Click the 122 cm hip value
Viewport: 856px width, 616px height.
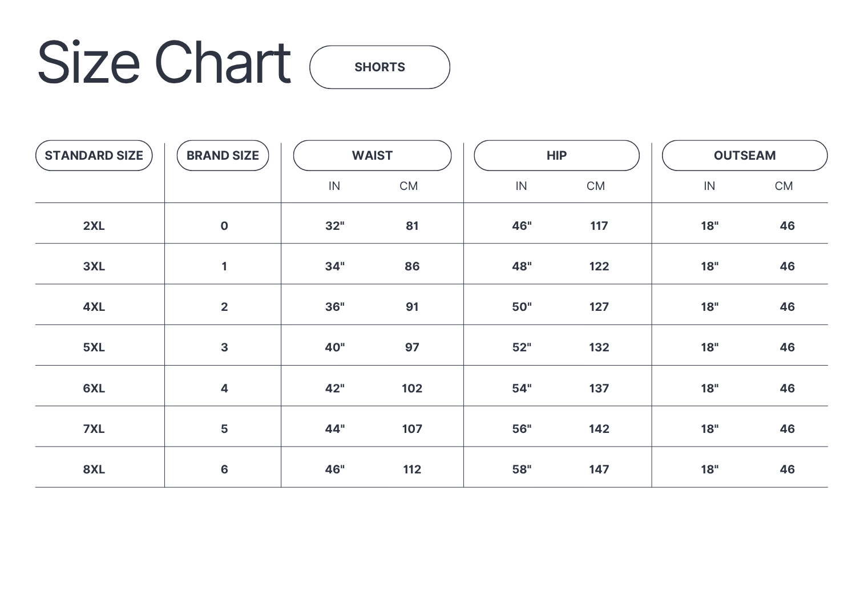[x=599, y=266]
